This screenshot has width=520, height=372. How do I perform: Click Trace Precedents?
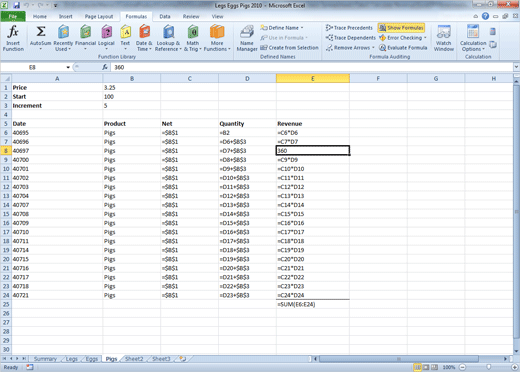tap(349, 28)
